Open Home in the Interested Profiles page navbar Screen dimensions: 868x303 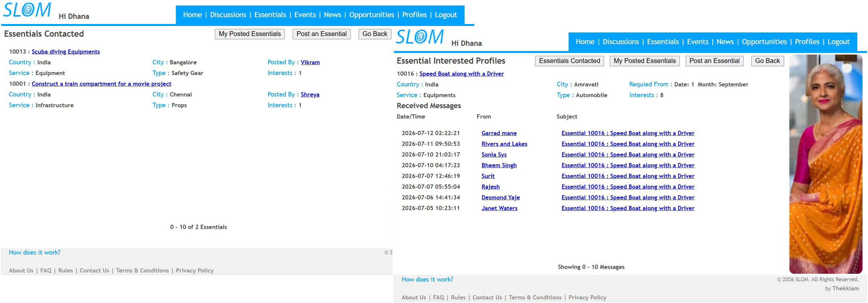585,42
